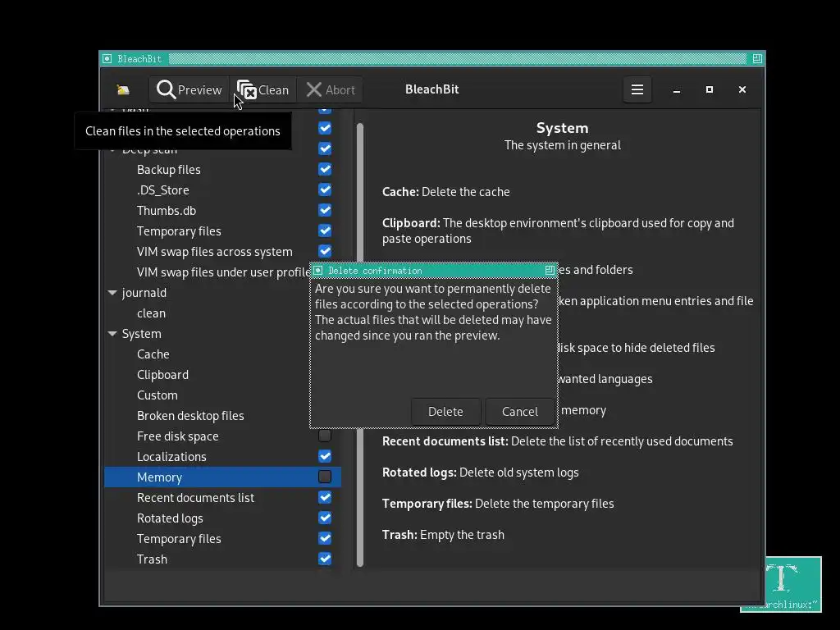Click the Delete confirmation dialog title icon
This screenshot has height=630, width=840.
point(317,271)
